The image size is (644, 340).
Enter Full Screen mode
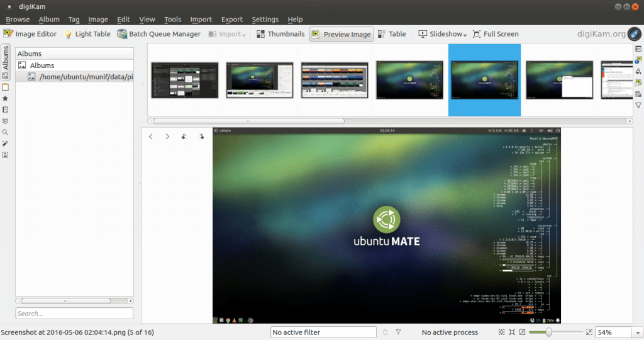pyautogui.click(x=496, y=34)
